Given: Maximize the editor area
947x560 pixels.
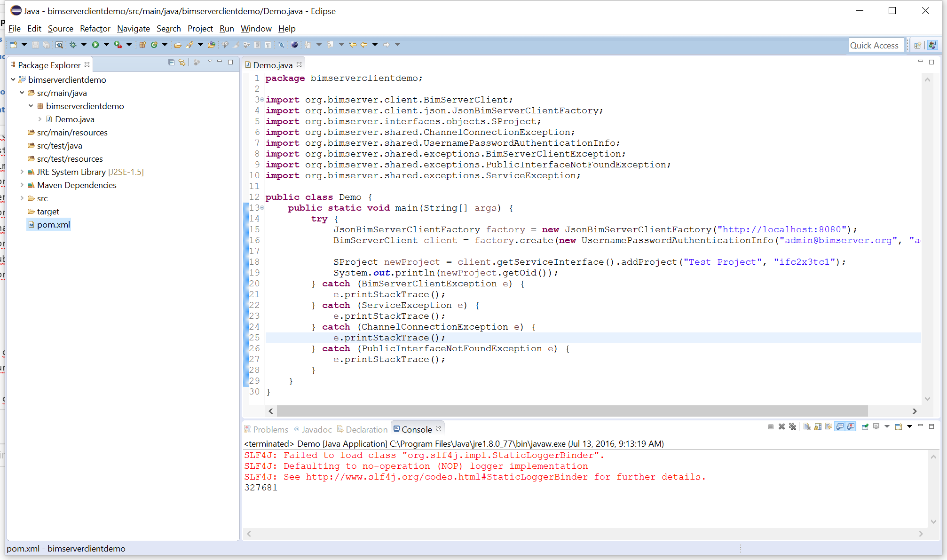Looking at the screenshot, I should tap(931, 62).
